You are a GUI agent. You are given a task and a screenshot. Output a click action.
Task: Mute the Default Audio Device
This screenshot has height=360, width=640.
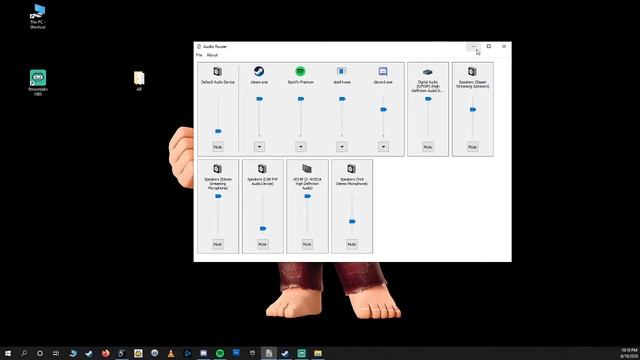(218, 147)
